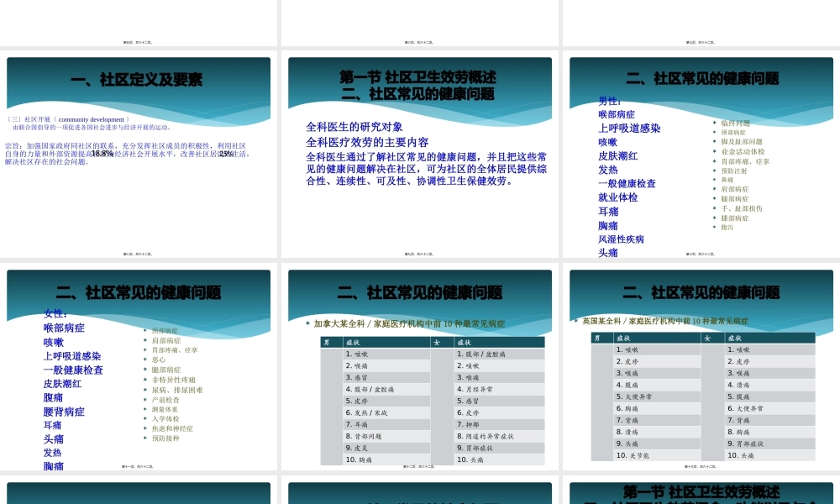Click the 女 column header in the table
The height and width of the screenshot is (504, 840).
[x=436, y=341]
